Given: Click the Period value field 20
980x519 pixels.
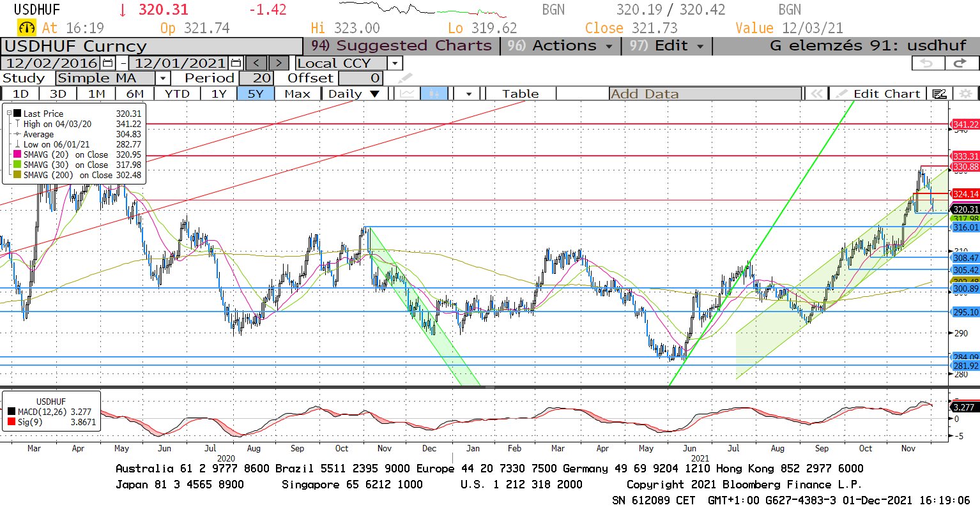Looking at the screenshot, I should pyautogui.click(x=257, y=79).
